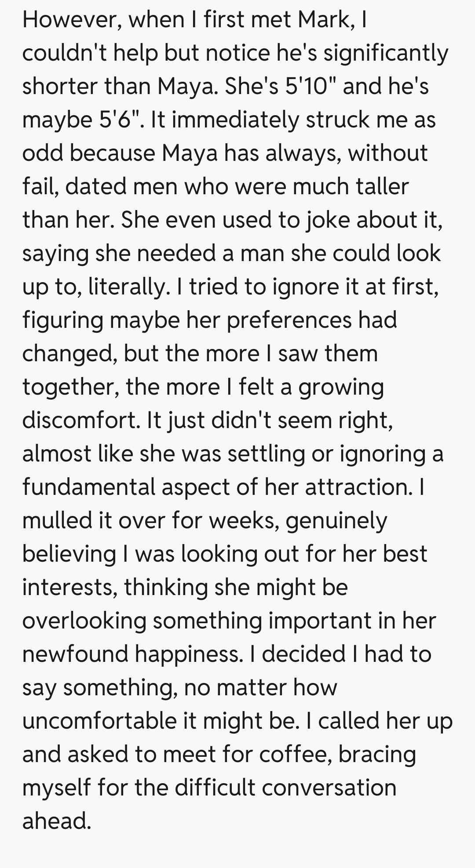Viewport: 475px width, 868px height.
Task: Click the word "shorter"
Action: point(60,86)
